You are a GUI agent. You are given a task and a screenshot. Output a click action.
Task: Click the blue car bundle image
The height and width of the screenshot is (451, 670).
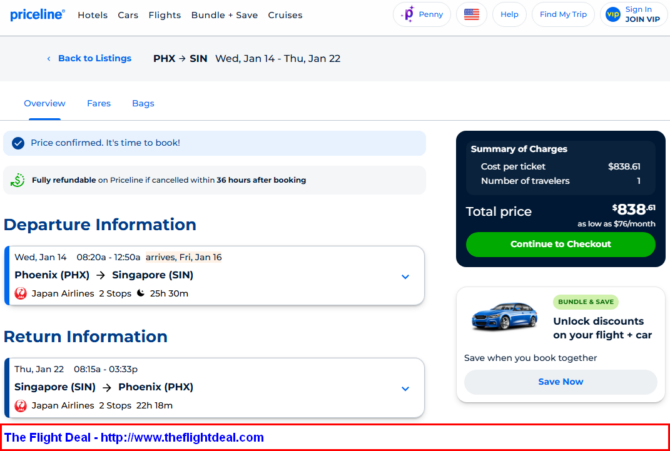click(504, 316)
